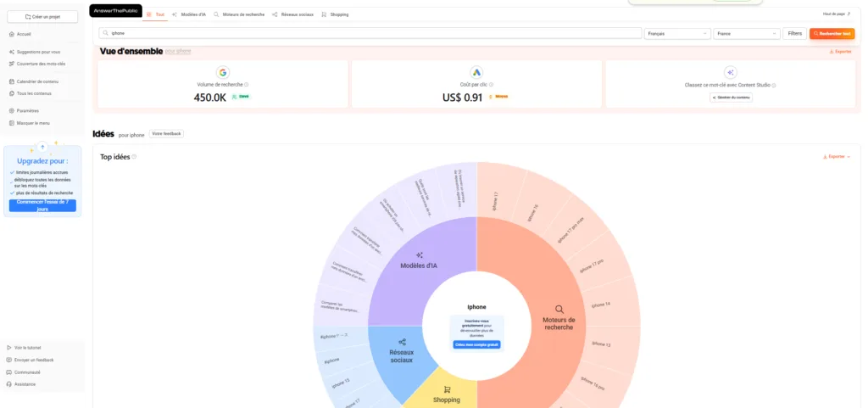Switch to the Modèles d'IA tab

[189, 14]
